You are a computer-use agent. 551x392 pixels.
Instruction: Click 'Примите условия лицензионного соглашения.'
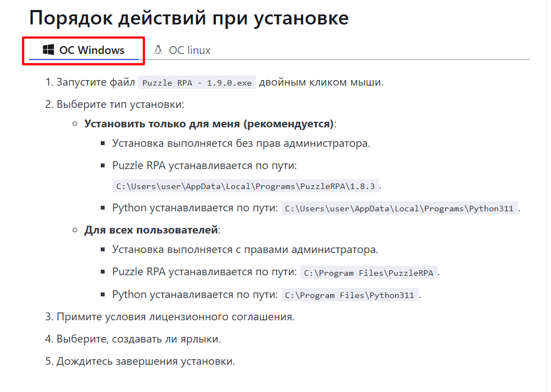(175, 316)
